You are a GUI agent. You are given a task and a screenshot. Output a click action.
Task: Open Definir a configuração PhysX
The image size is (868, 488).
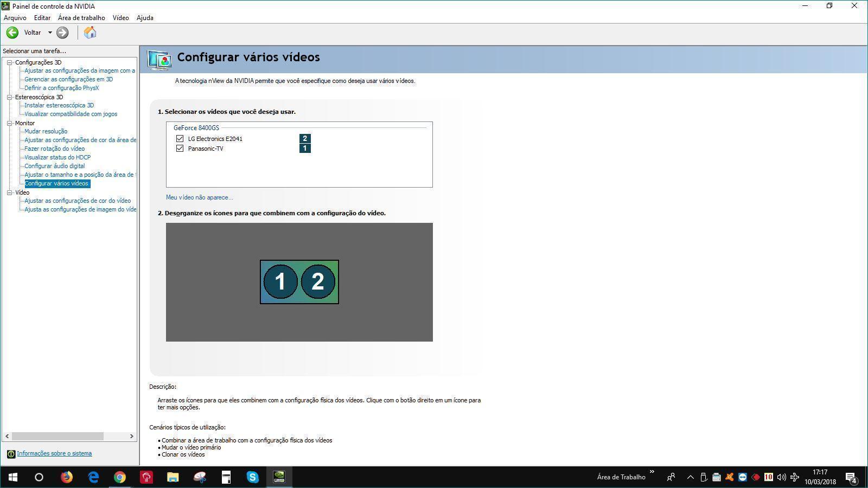click(61, 88)
